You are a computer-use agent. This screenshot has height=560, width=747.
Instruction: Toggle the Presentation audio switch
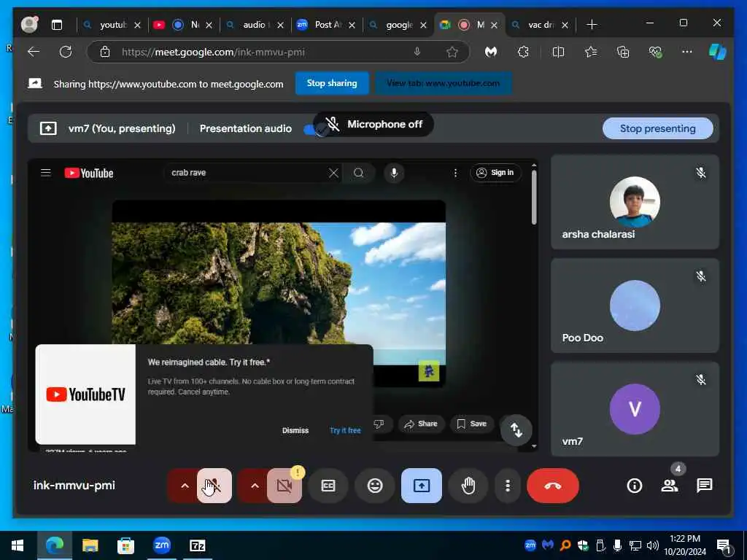(x=315, y=129)
